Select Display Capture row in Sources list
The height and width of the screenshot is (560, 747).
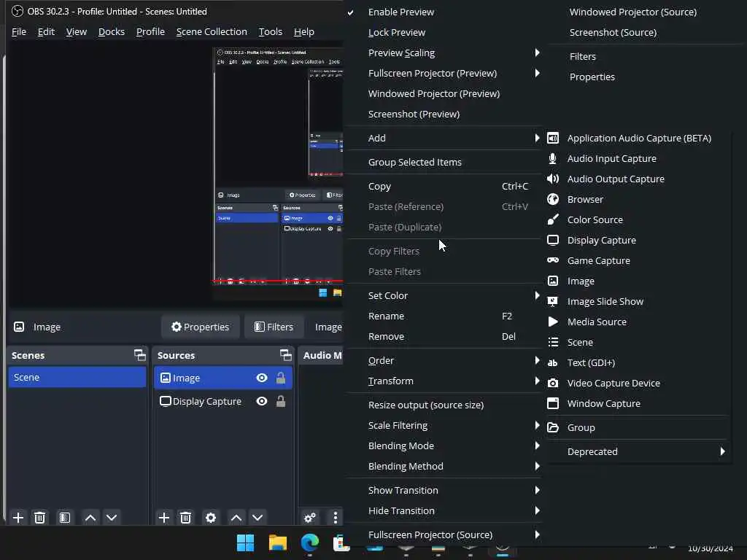click(x=223, y=402)
